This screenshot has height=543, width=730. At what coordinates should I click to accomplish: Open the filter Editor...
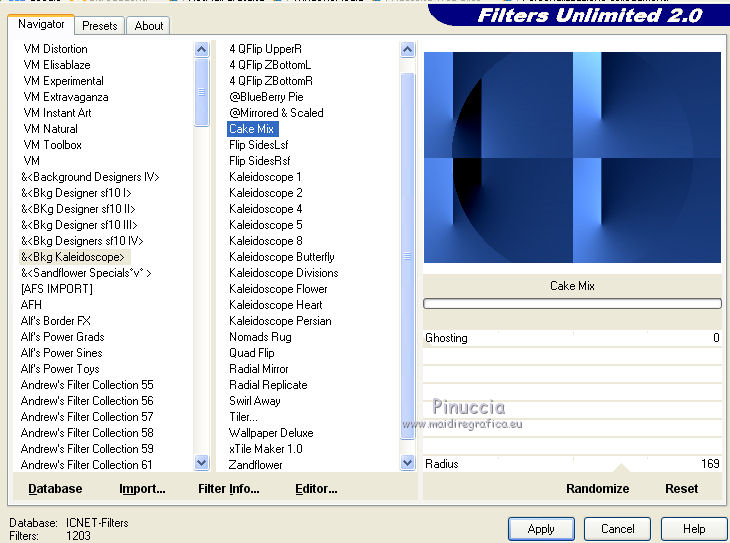coord(316,489)
